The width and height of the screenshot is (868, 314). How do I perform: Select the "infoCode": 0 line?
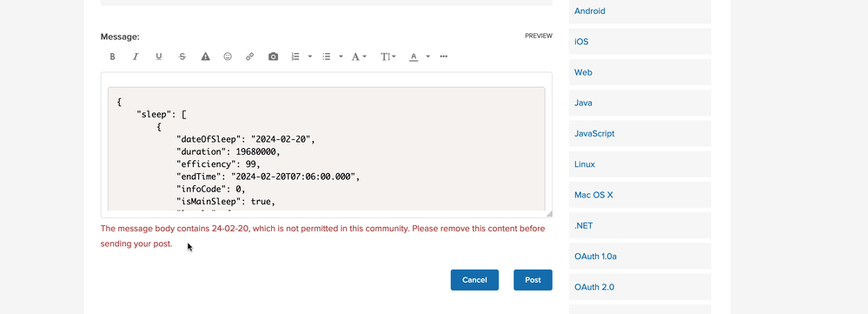tap(210, 189)
